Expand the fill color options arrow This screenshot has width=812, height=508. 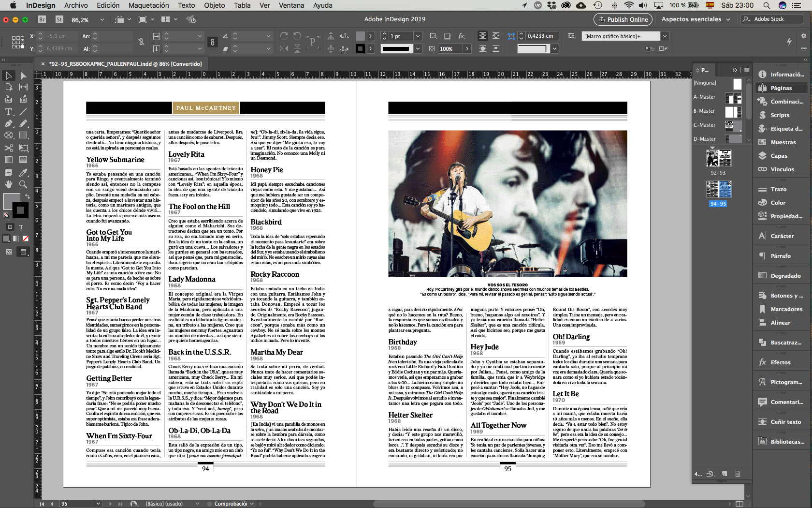[x=371, y=36]
